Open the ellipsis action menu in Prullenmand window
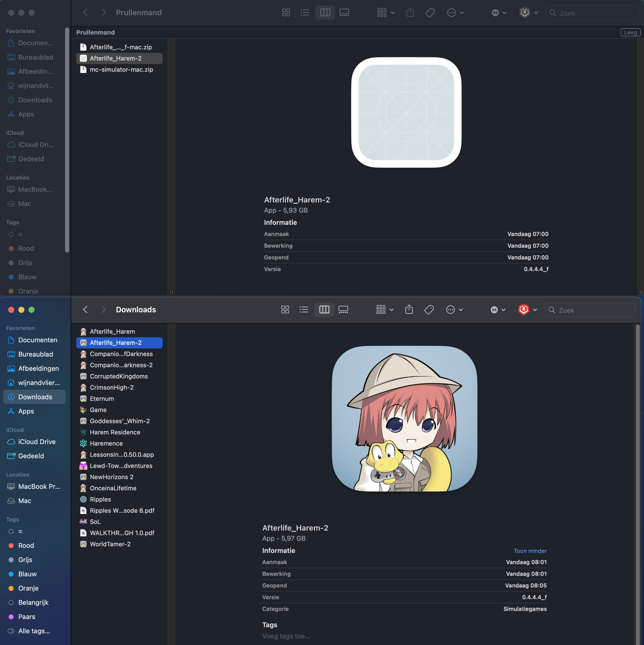Screen dimensions: 644x645 (455, 13)
